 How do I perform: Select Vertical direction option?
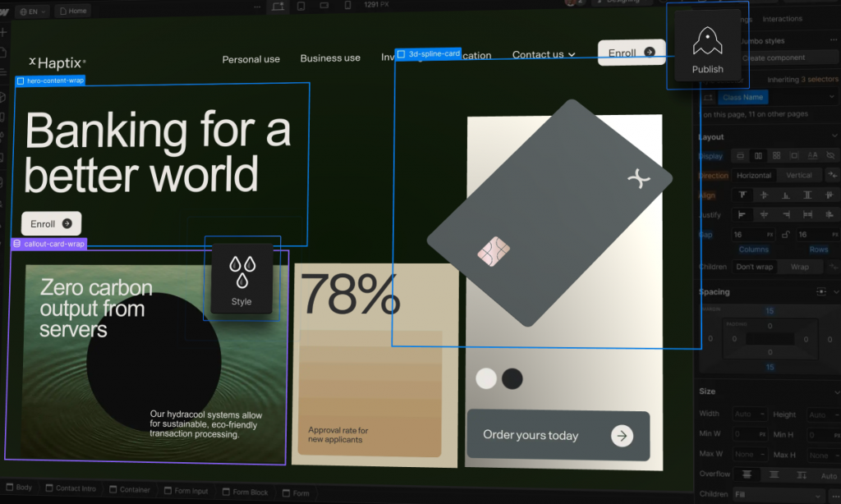(798, 176)
